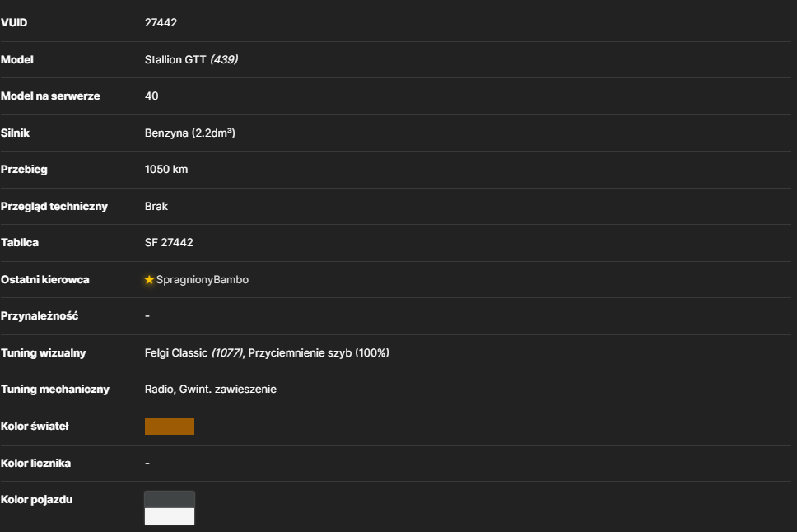Select the 1050 km mileage value
797x532 pixels.
(x=166, y=170)
